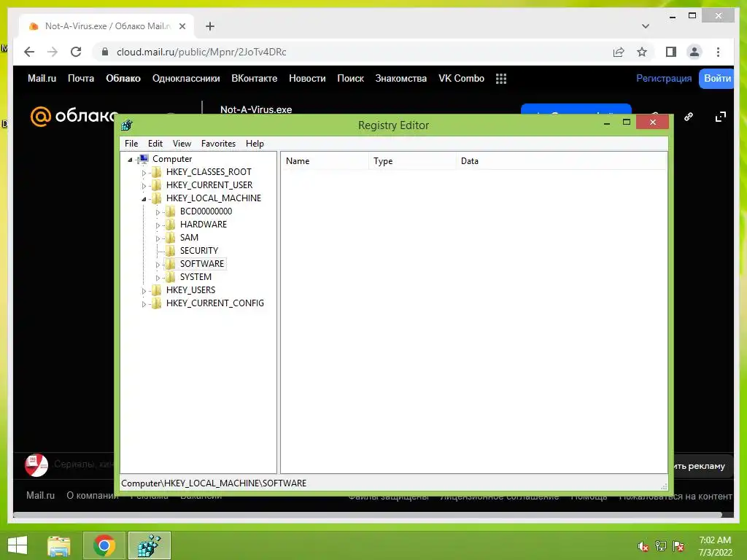Select the BCD00000000 folder icon

tap(170, 211)
